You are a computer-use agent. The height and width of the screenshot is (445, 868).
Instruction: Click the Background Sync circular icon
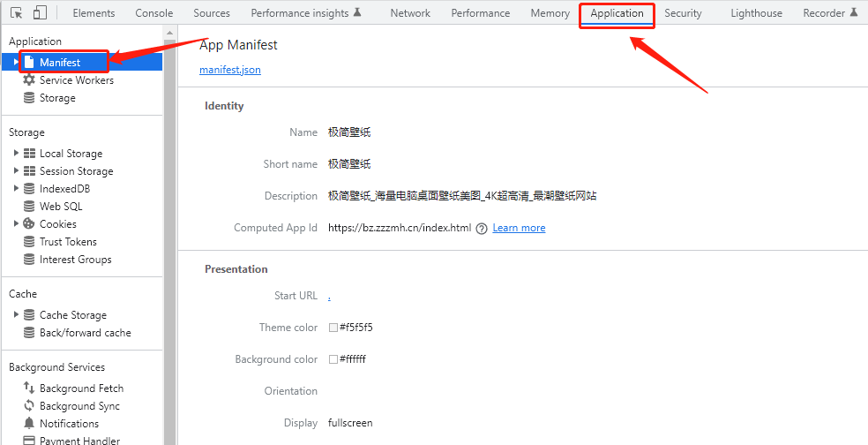point(29,405)
